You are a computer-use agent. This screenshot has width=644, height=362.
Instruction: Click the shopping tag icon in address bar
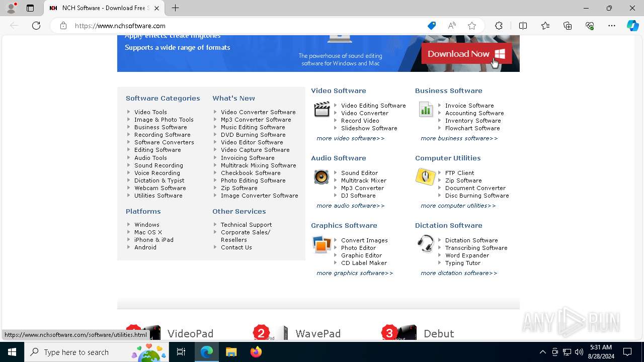tap(432, 26)
